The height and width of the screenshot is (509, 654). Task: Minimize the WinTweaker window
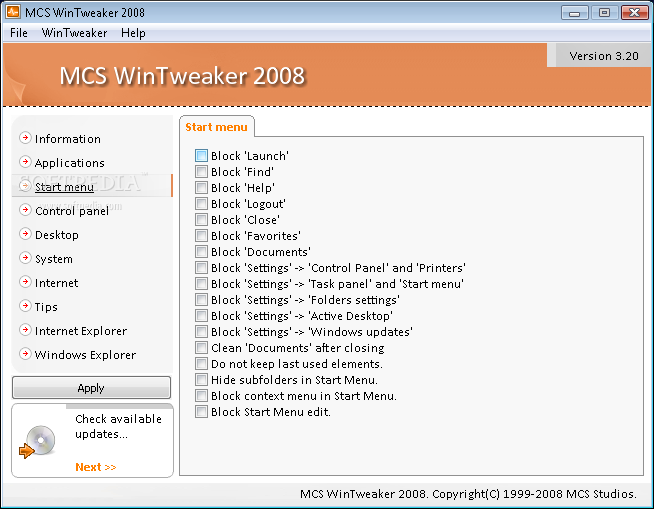(575, 13)
